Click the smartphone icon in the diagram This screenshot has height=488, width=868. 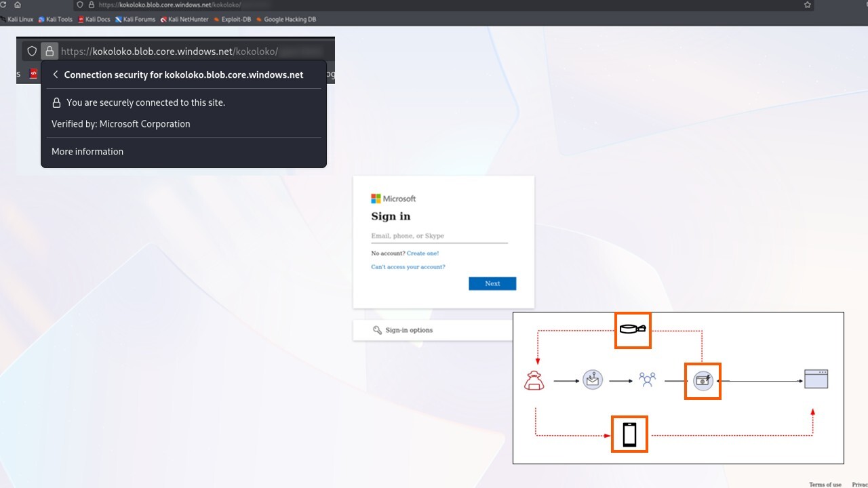click(629, 434)
